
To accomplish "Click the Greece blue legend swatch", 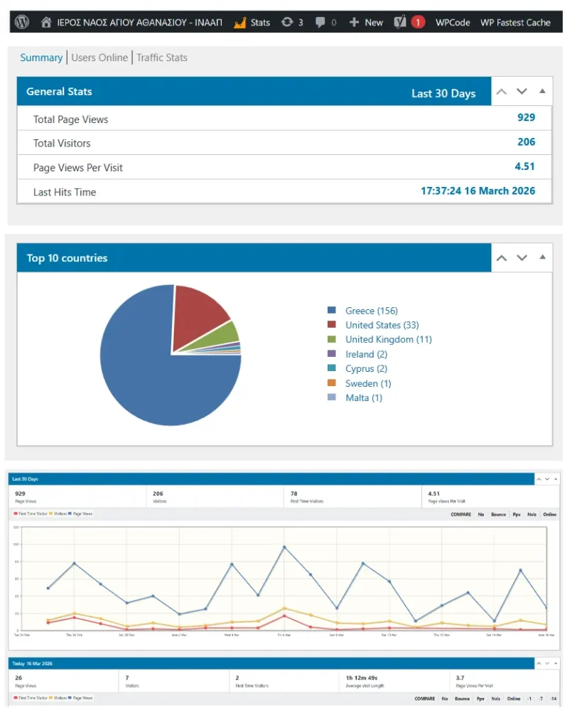I will click(x=331, y=311).
